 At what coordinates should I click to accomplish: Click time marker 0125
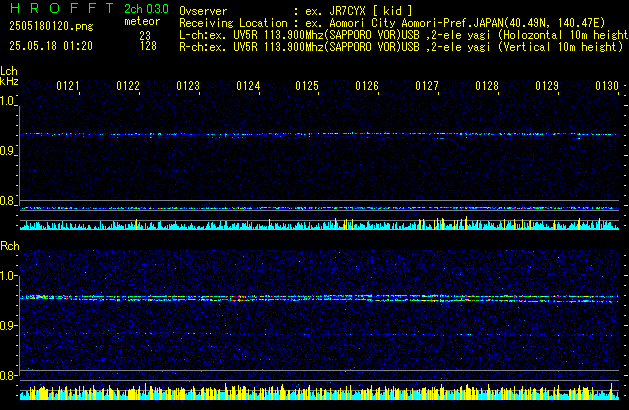pos(307,86)
